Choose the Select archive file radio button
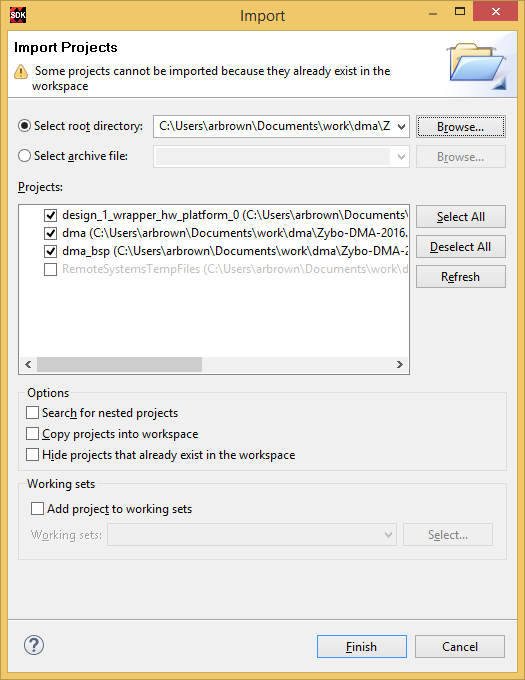The image size is (525, 680). click(24, 156)
